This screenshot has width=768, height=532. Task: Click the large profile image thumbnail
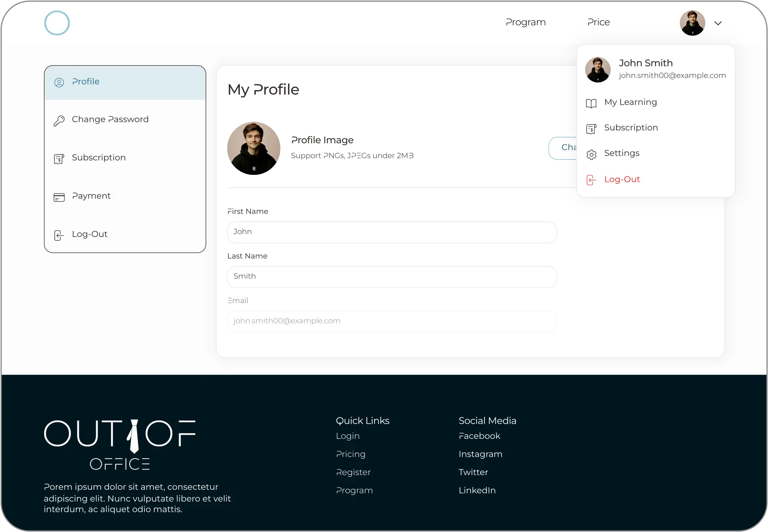pos(254,148)
